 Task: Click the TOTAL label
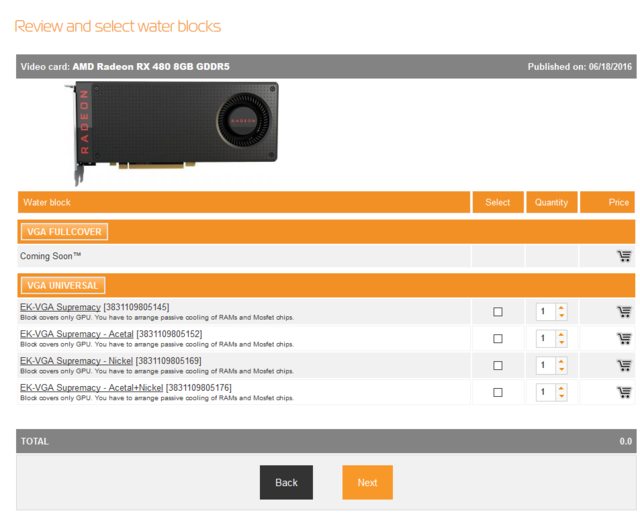pos(35,441)
